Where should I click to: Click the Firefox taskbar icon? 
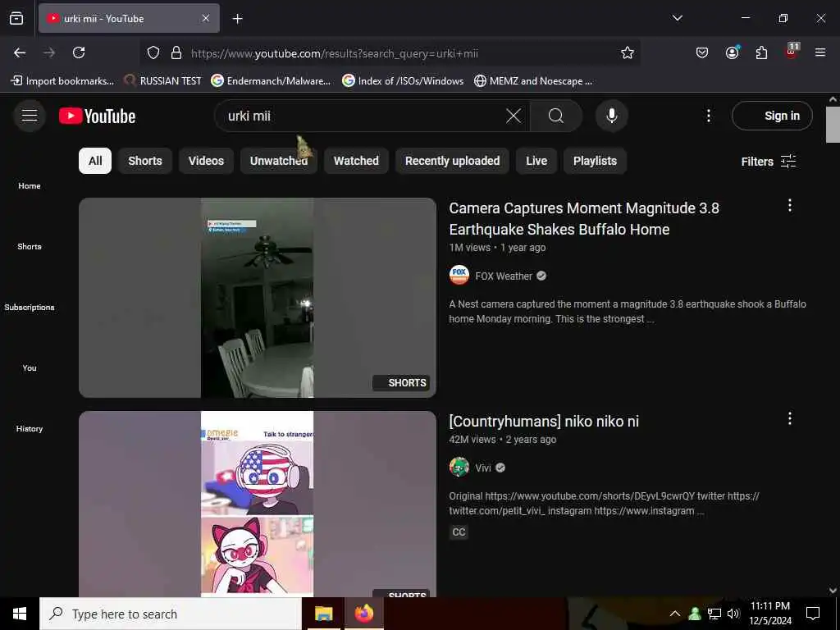[363, 614]
